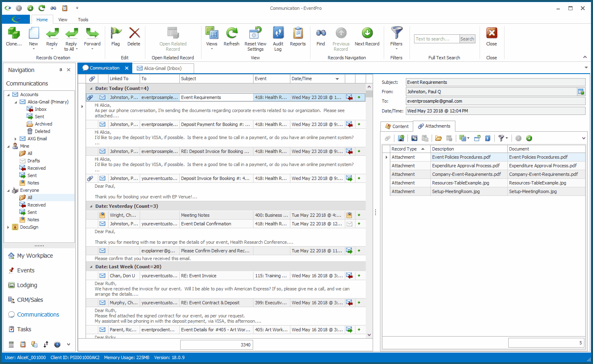Click the green down arrow in attachments toolbar
Image resolution: width=593 pixels, height=364 pixels.
(529, 138)
